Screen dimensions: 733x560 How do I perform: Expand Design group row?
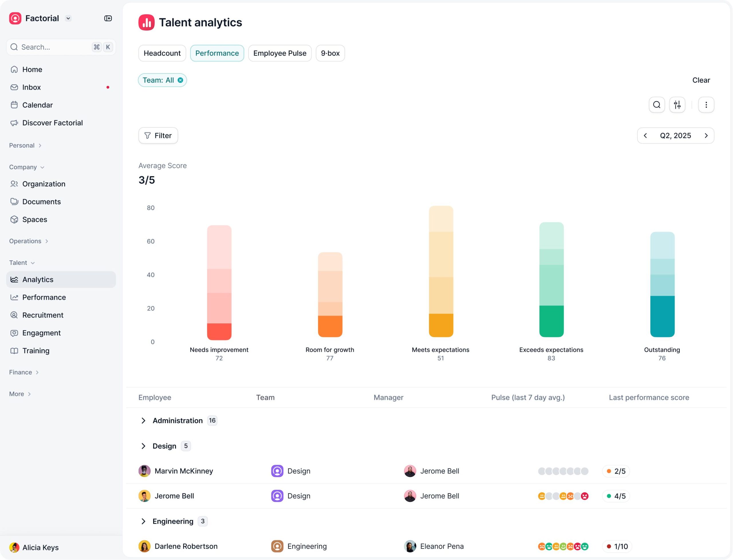point(143,446)
